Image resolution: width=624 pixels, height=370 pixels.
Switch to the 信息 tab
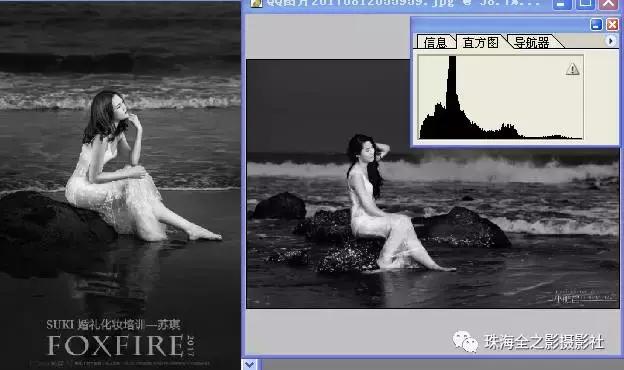pyautogui.click(x=435, y=42)
